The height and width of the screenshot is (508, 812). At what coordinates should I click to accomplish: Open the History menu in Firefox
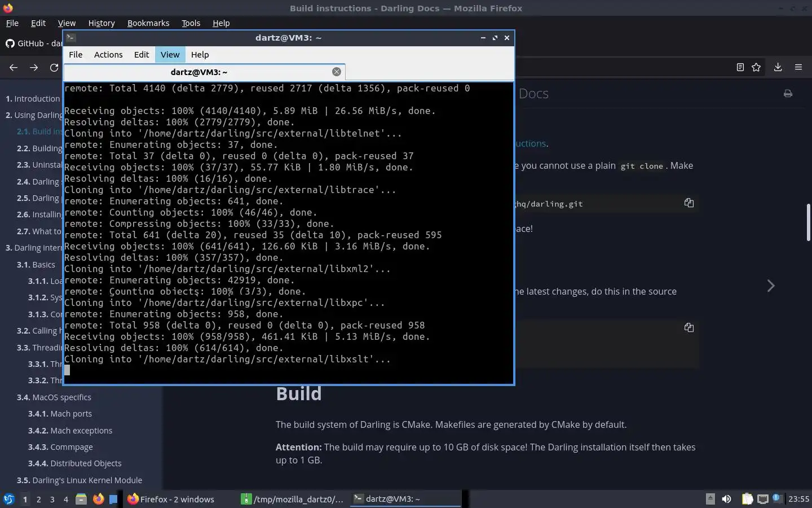coord(101,23)
